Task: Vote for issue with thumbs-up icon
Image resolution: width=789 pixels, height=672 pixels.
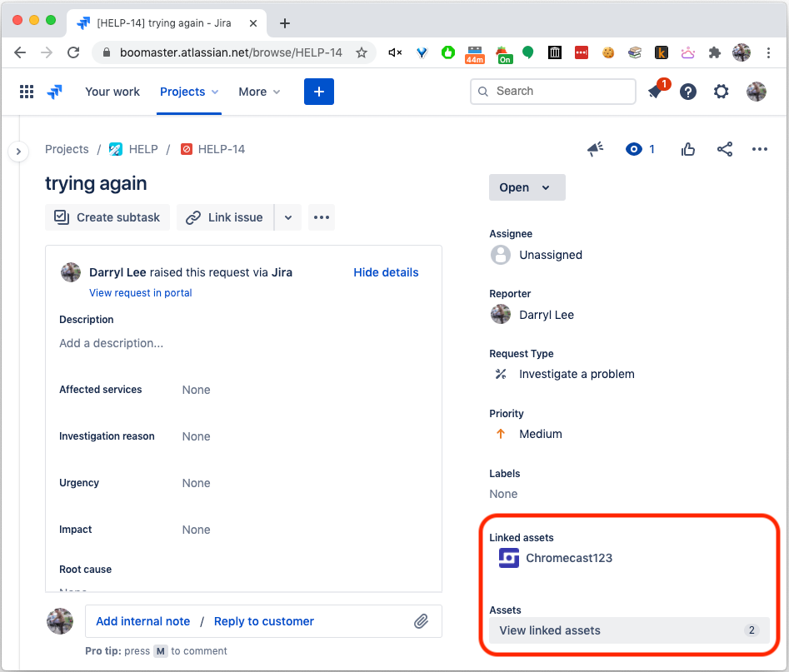Action: (688, 149)
